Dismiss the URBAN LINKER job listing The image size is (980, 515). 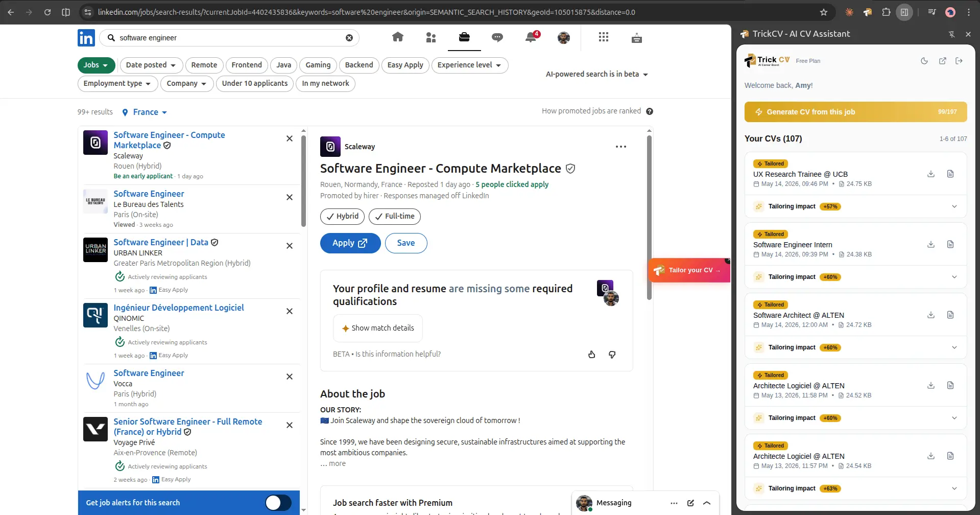click(290, 246)
